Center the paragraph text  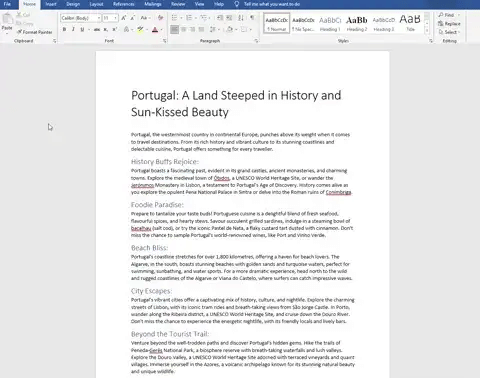[183, 30]
